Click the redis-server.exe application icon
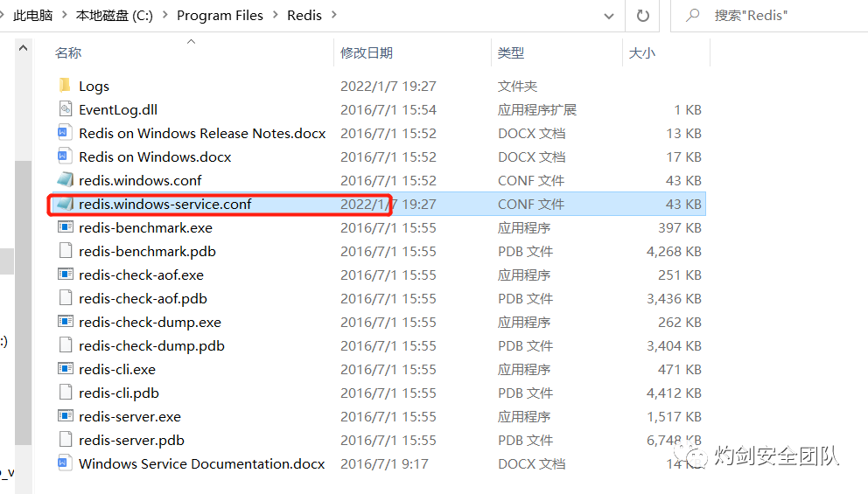868x494 pixels. [66, 416]
